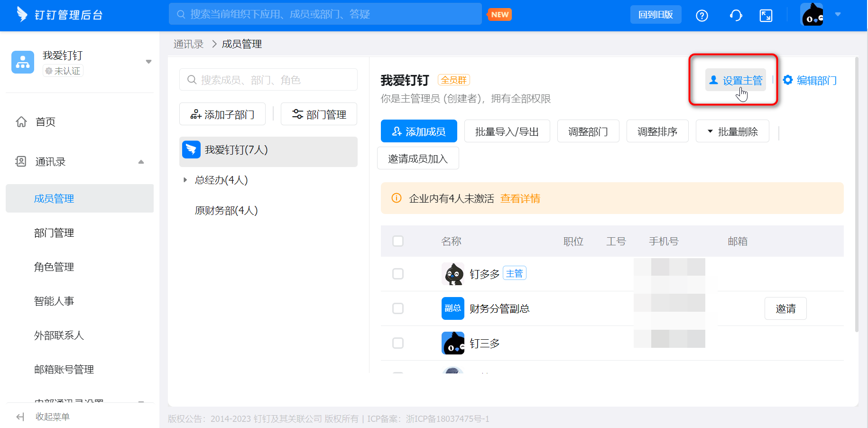Click the organization icon for 我爱钉钉
Viewport: 868px width, 428px height.
[23, 62]
